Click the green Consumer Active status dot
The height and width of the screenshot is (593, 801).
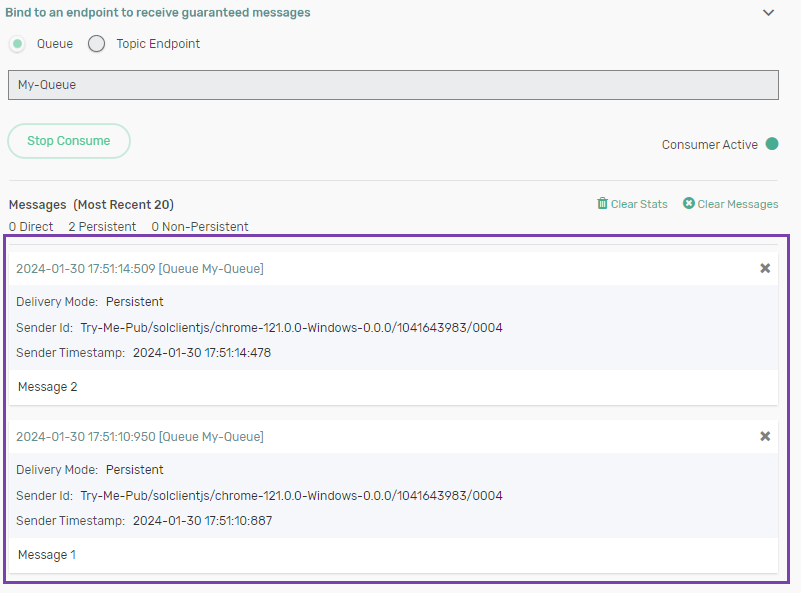click(x=772, y=144)
